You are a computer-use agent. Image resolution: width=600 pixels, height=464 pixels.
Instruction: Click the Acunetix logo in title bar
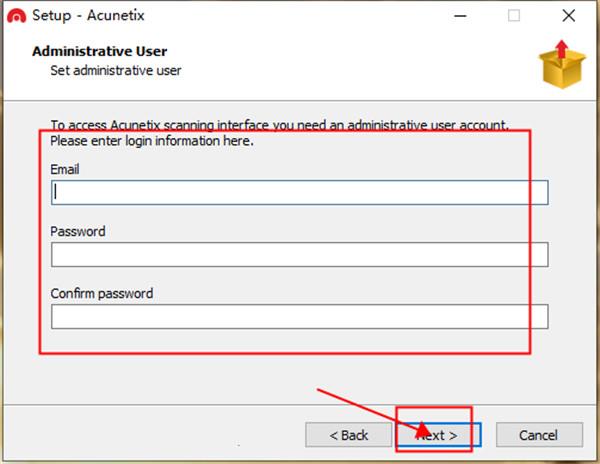pyautogui.click(x=16, y=16)
